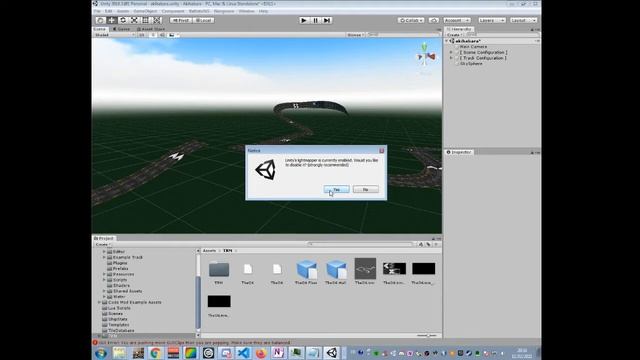640x360 pixels.
Task: Open Visual Studio Code from taskbar
Action: click(243, 353)
